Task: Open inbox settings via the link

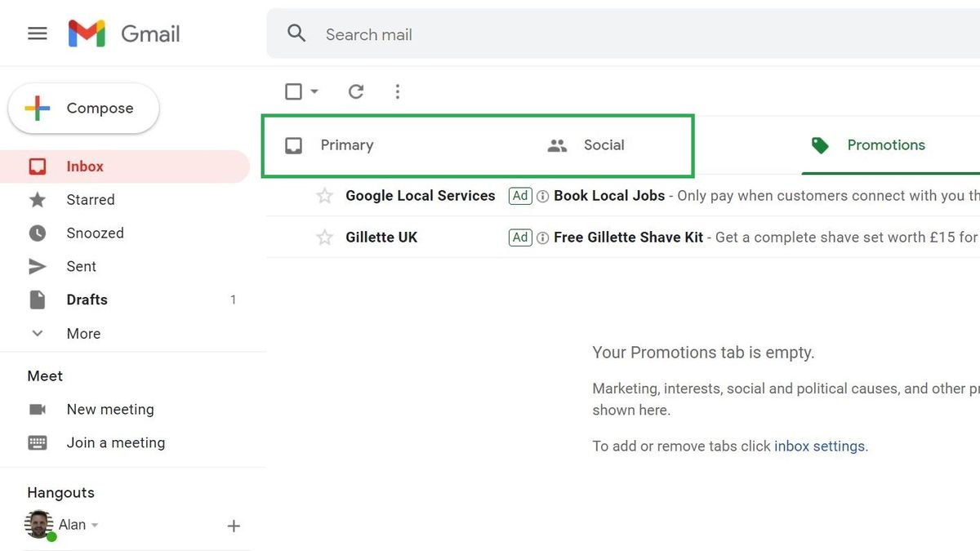Action: pyautogui.click(x=819, y=446)
